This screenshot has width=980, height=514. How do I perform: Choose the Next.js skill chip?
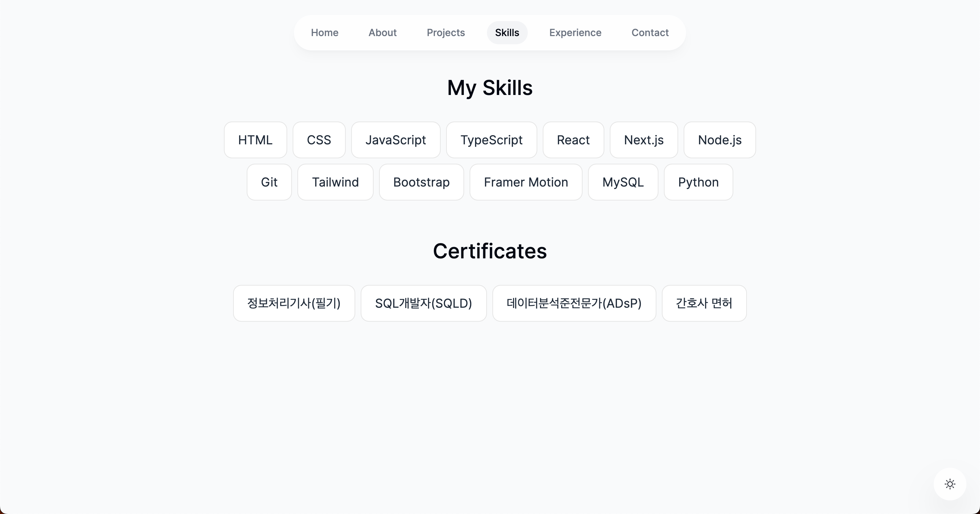pos(643,140)
